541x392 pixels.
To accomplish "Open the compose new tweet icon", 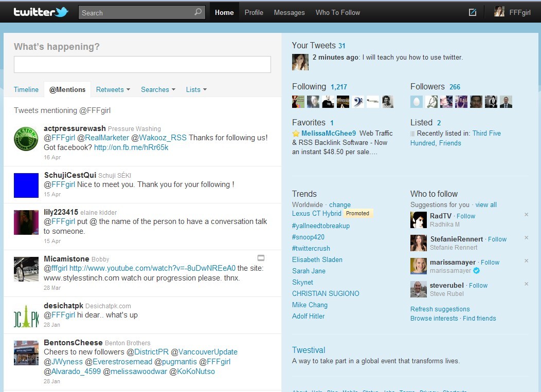I will 472,12.
